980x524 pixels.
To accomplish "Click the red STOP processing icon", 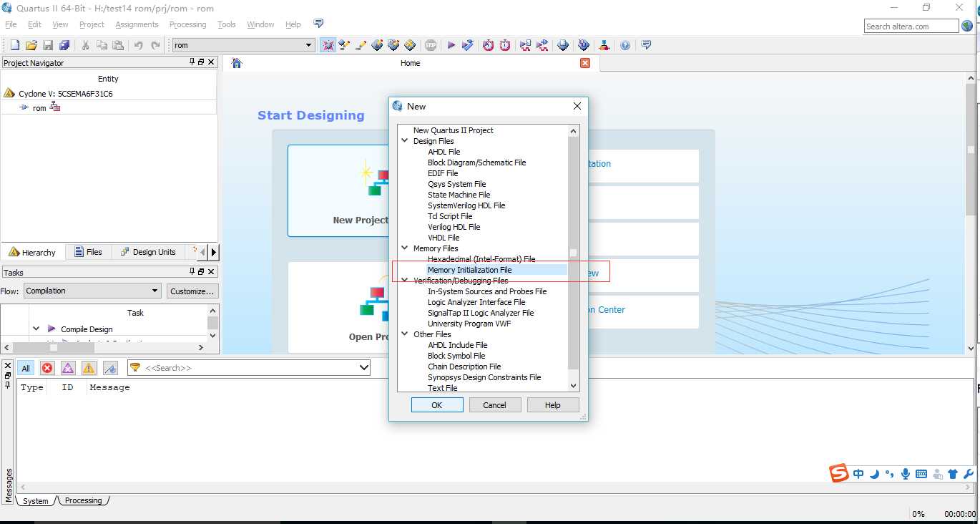I will coord(431,45).
